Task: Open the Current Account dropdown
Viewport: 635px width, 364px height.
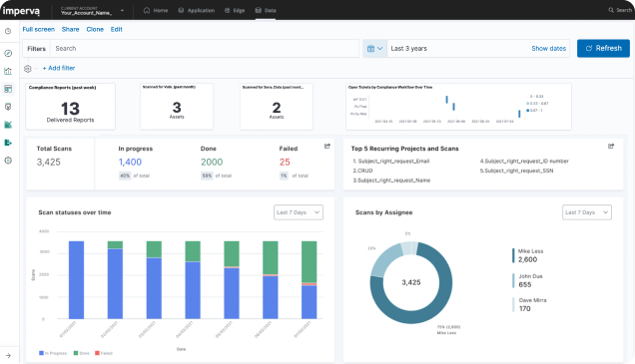Action: 92,11
